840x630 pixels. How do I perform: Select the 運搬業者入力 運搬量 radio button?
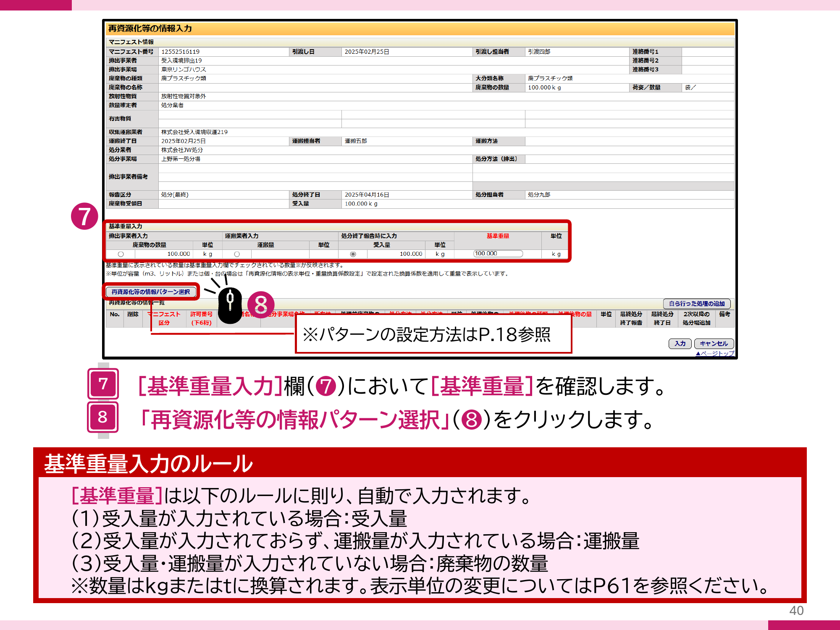click(237, 254)
